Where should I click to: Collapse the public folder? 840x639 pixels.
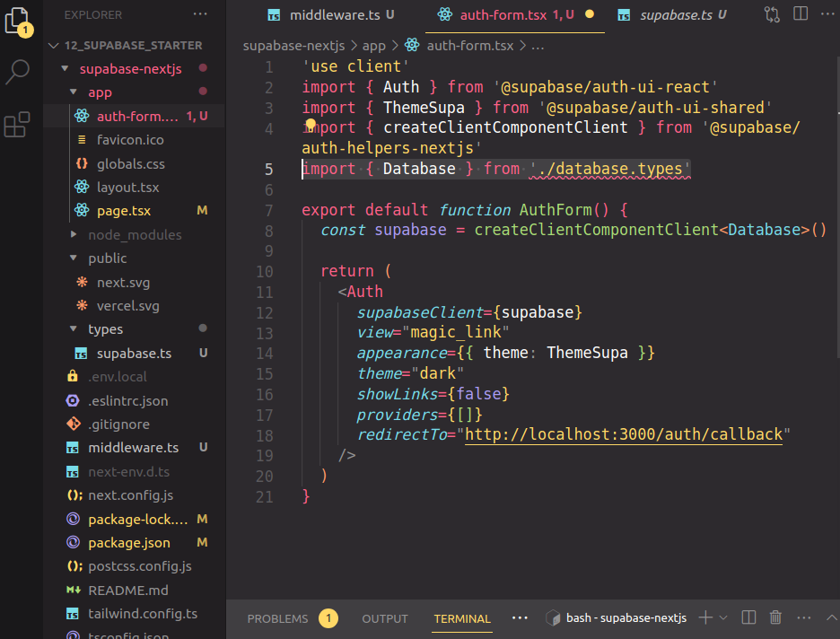tap(134, 258)
